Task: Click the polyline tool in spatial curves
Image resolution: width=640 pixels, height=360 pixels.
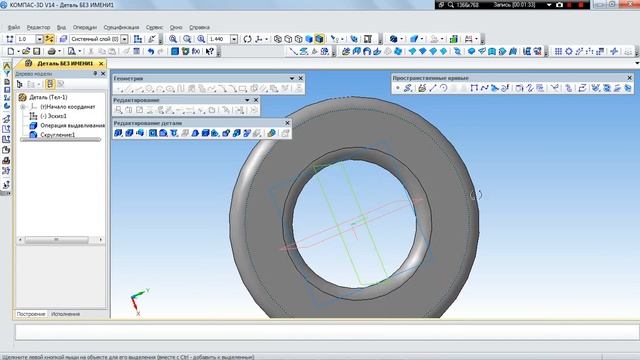Action: coord(474,88)
